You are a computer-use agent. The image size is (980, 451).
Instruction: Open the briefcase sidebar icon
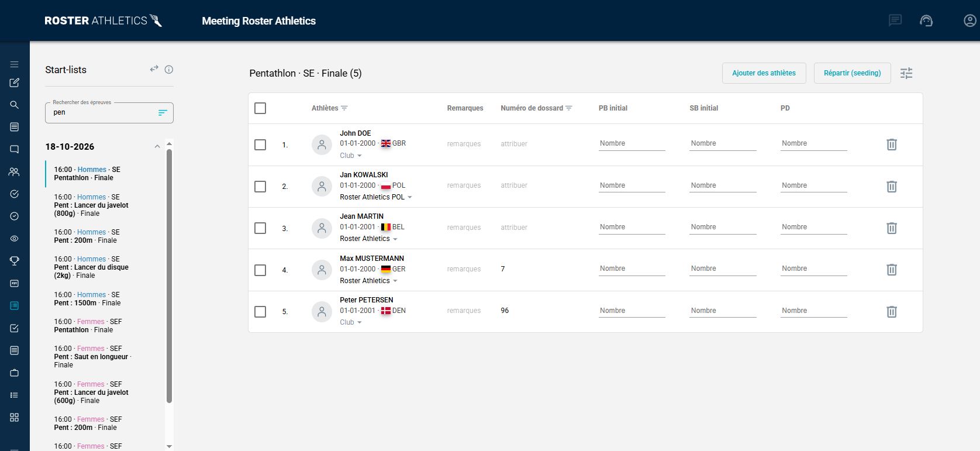[x=15, y=373]
